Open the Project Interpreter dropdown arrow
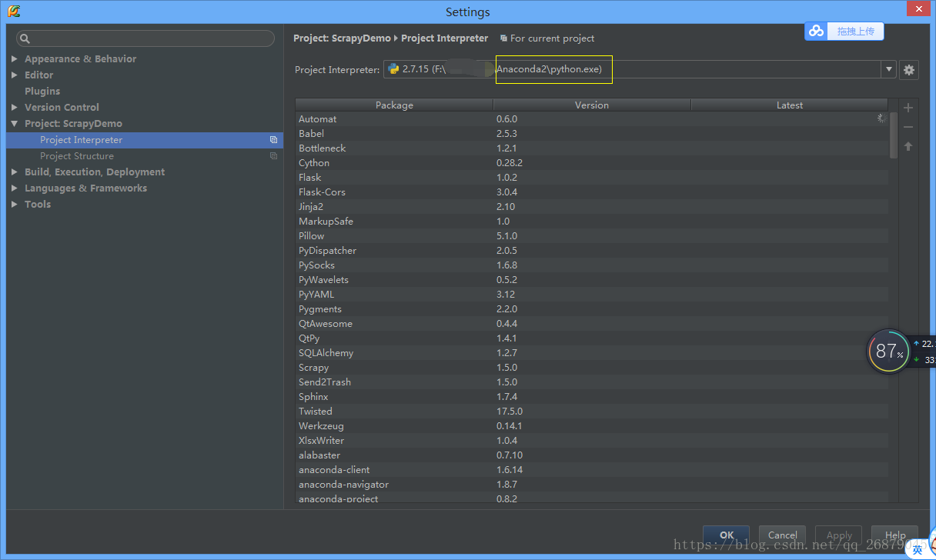 (889, 70)
